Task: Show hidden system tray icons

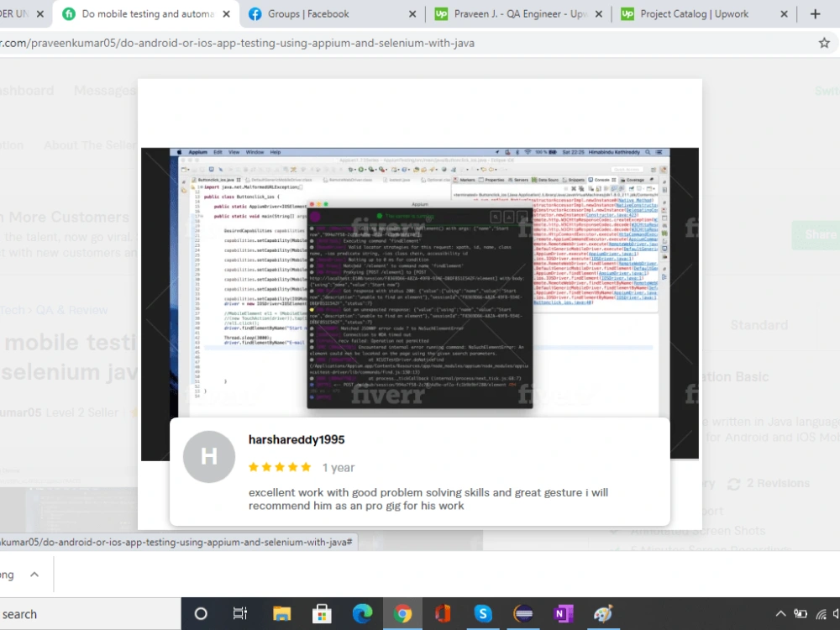Action: click(780, 614)
